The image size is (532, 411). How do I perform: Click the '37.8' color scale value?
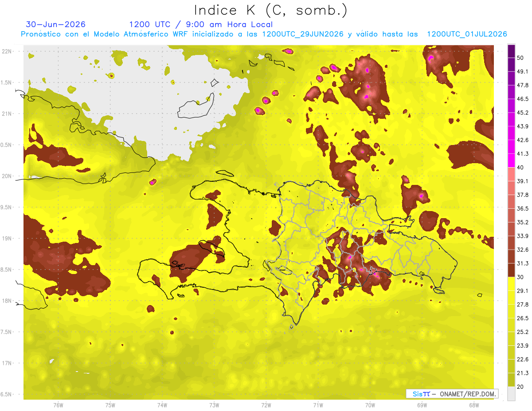pos(523,195)
